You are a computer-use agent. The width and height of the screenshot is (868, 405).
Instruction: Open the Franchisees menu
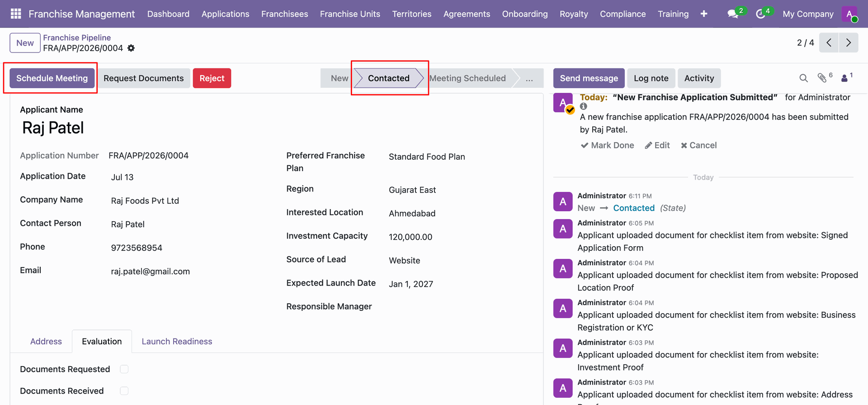[x=284, y=14]
